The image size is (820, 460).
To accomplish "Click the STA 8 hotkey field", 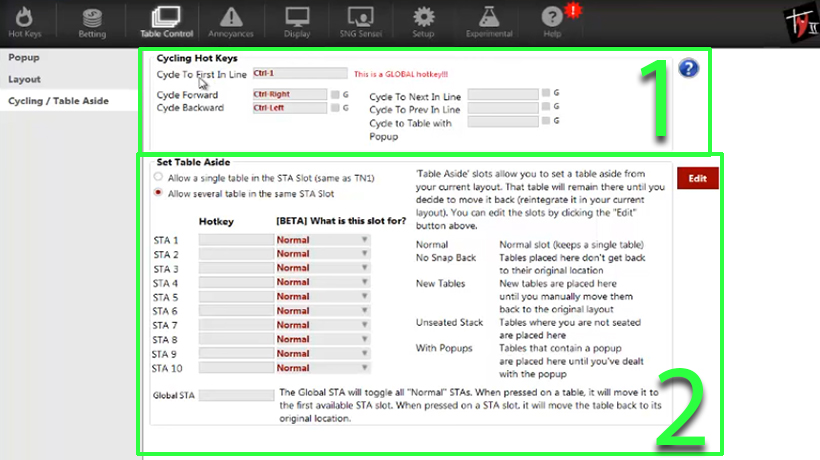I will click(236, 339).
